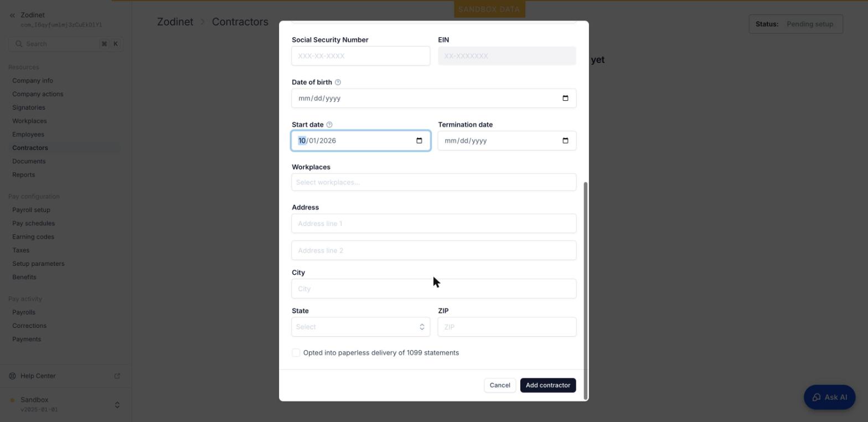Open the Start date calendar picker
This screenshot has width=868, height=422.
[419, 141]
